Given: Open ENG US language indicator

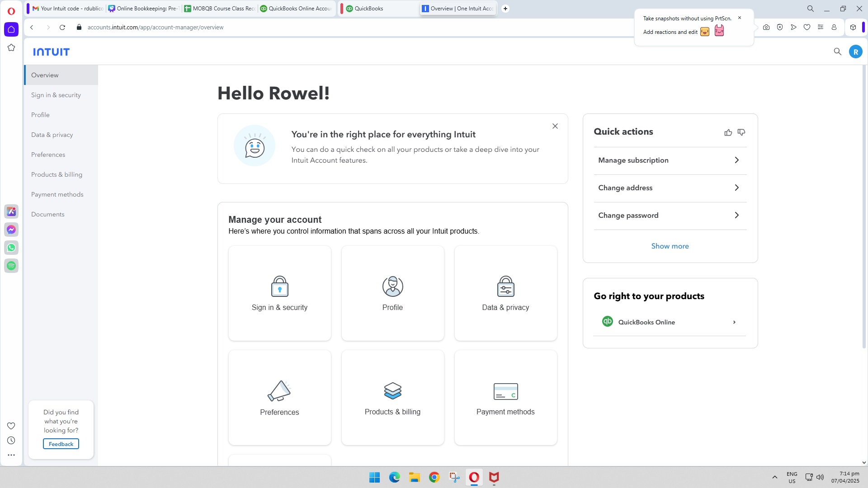Looking at the screenshot, I should click(792, 477).
